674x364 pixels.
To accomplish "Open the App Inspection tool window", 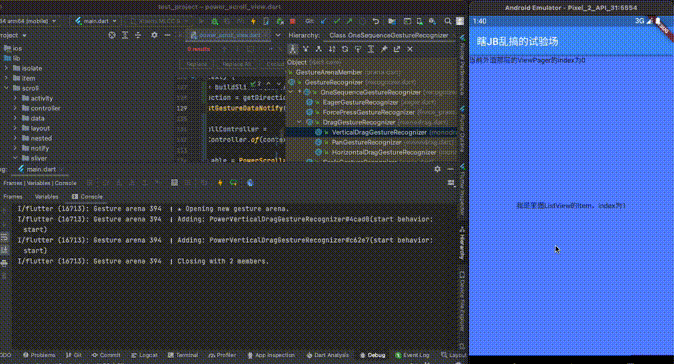I will click(x=271, y=355).
